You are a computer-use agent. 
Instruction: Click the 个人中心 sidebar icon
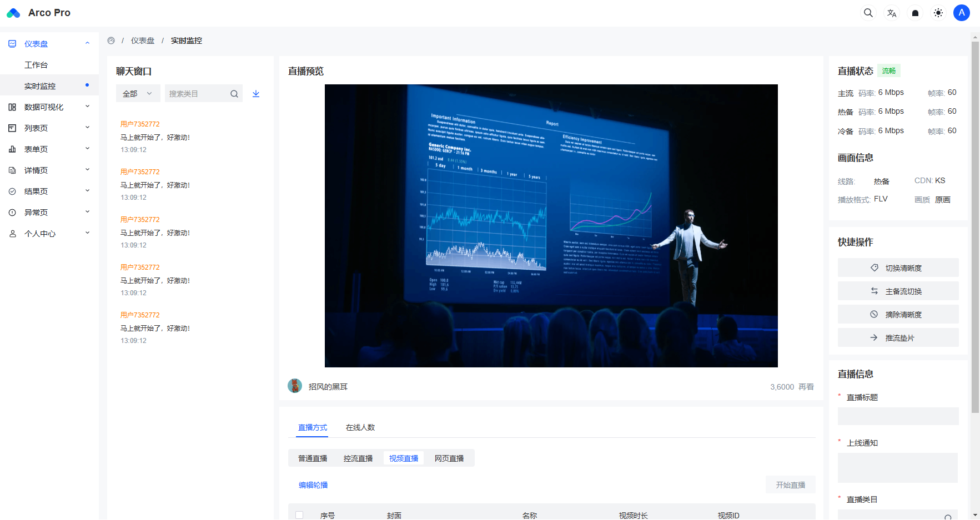click(x=12, y=234)
